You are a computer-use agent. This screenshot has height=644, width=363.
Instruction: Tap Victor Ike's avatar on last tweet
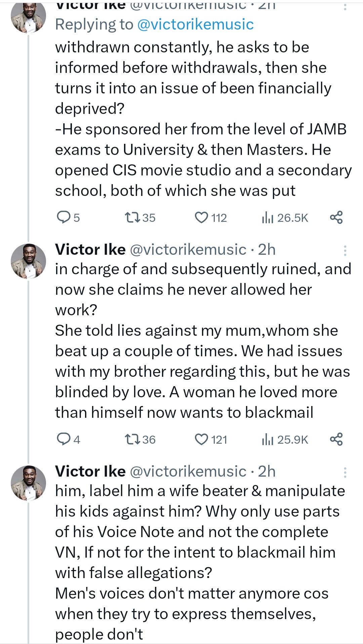28,483
